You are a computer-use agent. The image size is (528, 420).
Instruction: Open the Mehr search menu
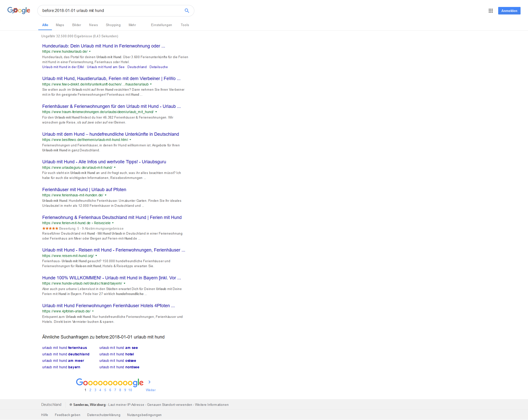tap(132, 25)
